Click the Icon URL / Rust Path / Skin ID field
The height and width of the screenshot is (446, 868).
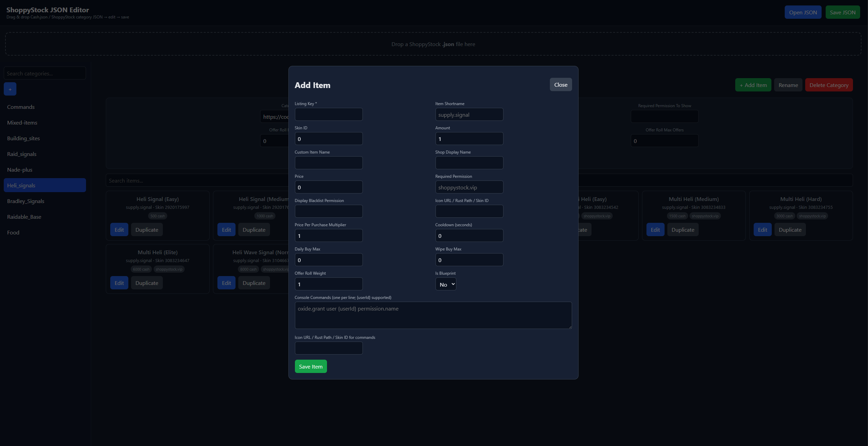469,211
